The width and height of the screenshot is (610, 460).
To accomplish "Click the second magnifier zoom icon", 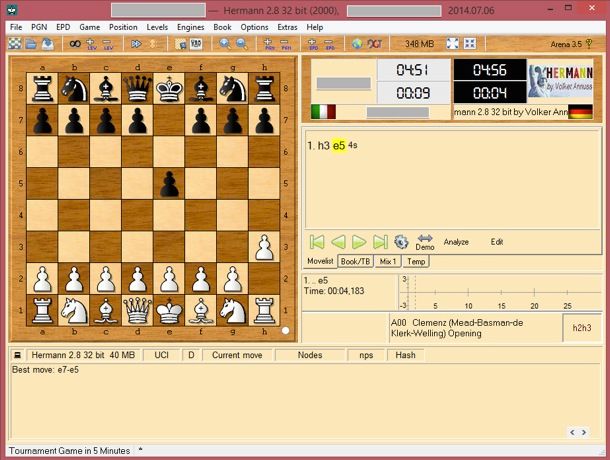I will [x=242, y=44].
